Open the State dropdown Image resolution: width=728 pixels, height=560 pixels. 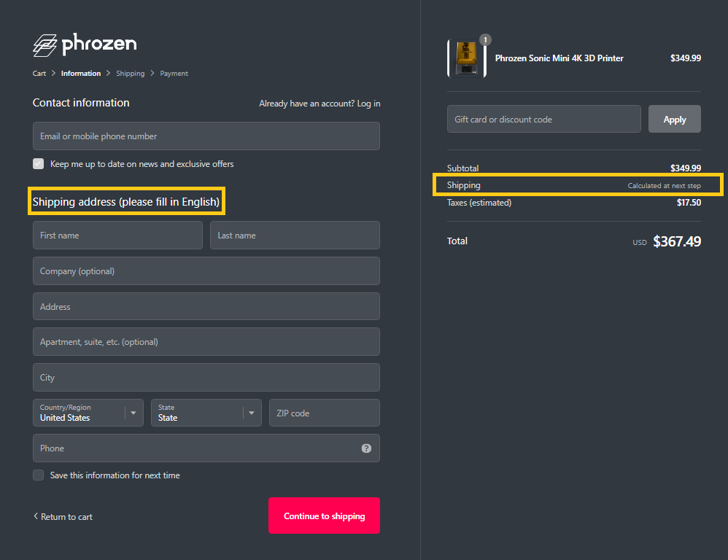[x=206, y=413]
